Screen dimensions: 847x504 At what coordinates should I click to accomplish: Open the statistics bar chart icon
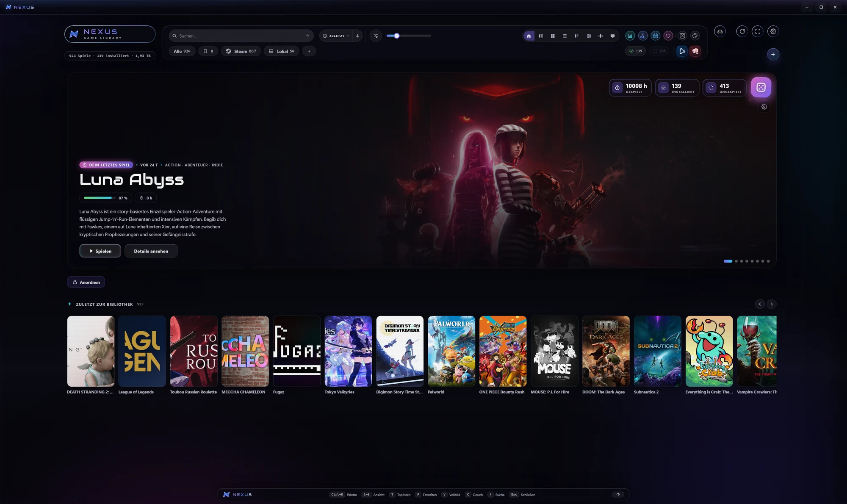630,36
